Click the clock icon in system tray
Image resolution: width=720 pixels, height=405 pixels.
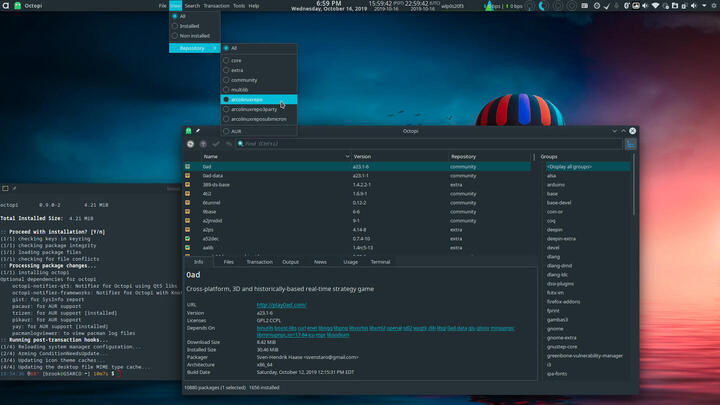tap(596, 6)
